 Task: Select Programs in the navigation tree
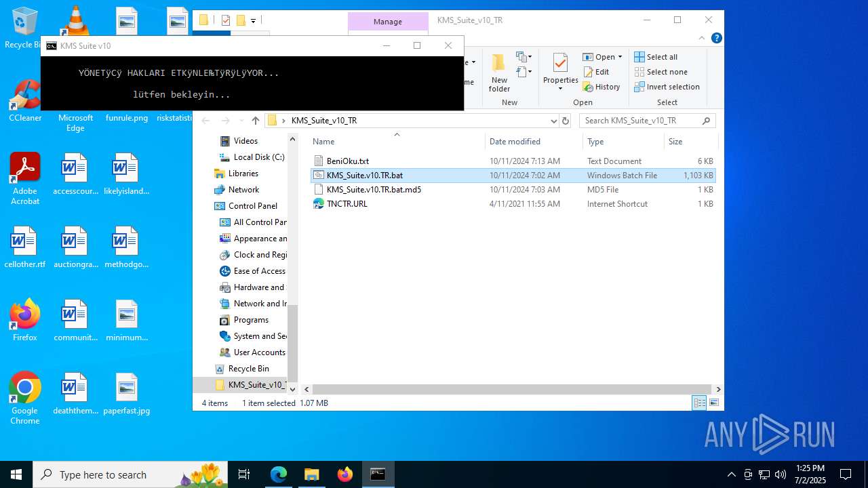tap(244, 320)
